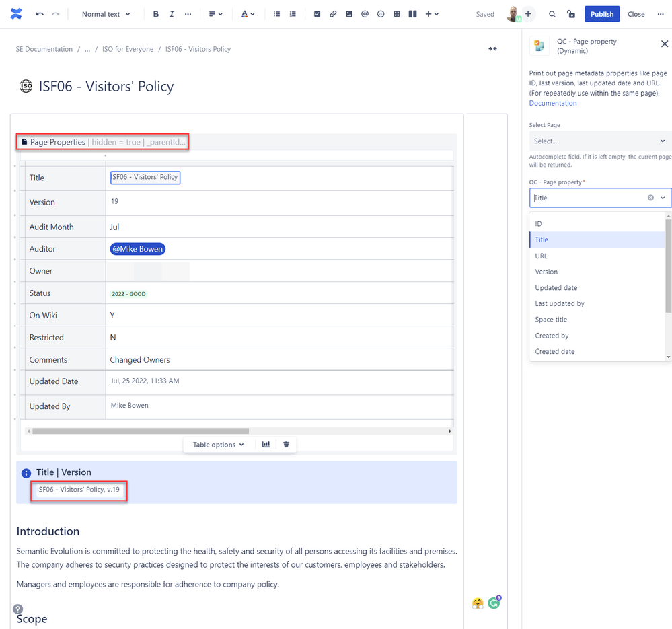Viewport: 672px width, 629px height.
Task: Insert an image or file
Action: 349,14
